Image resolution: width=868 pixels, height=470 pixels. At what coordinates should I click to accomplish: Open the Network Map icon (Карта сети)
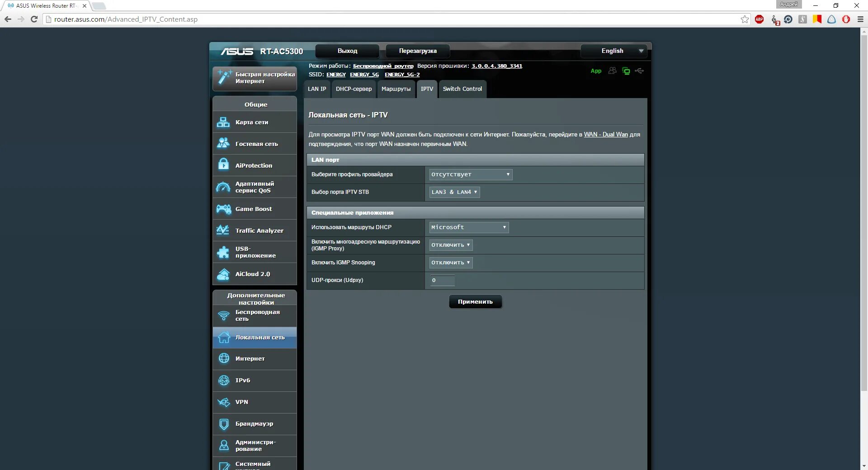[223, 122]
